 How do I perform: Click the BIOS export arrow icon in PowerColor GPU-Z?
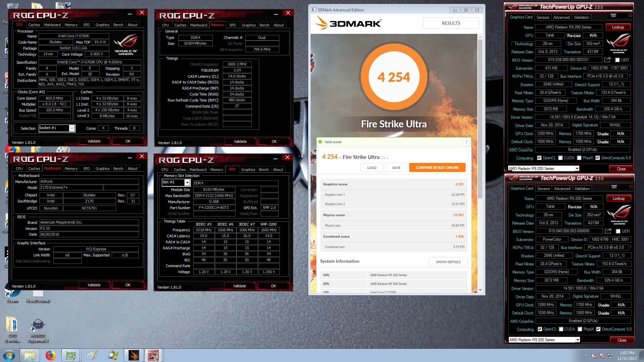(608, 231)
